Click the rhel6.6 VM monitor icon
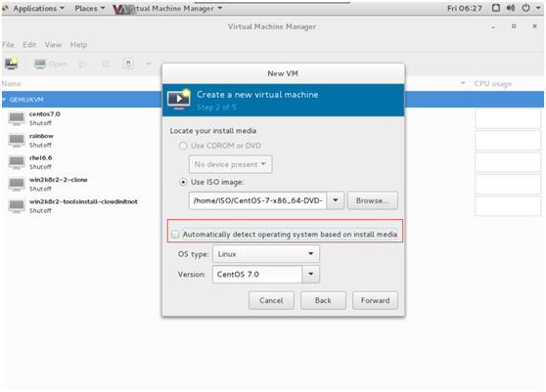Image resolution: width=546 pixels, height=392 pixels. click(17, 162)
